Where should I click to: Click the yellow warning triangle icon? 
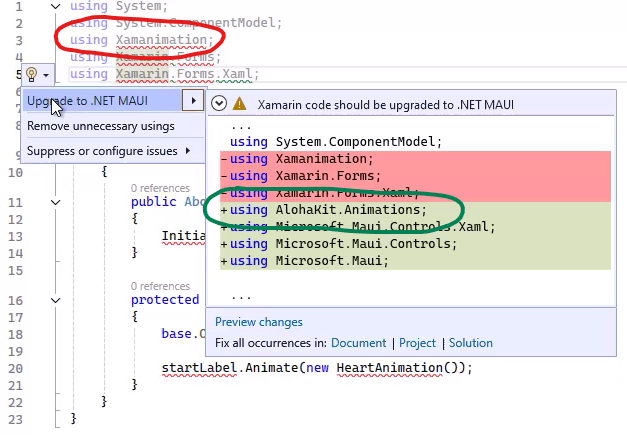coord(239,104)
